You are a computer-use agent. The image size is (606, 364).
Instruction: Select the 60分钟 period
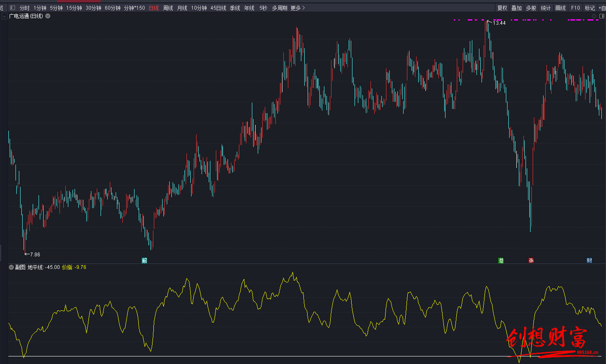(x=113, y=8)
